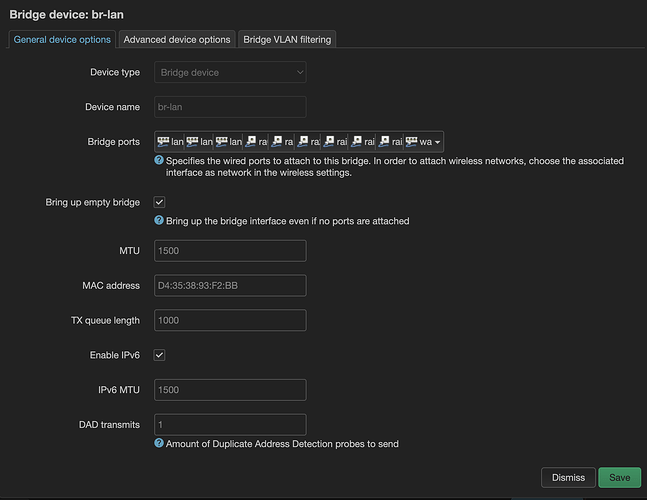Click help icon for empty bridge hint
Viewport: 647px width, 500px height.
(159, 220)
